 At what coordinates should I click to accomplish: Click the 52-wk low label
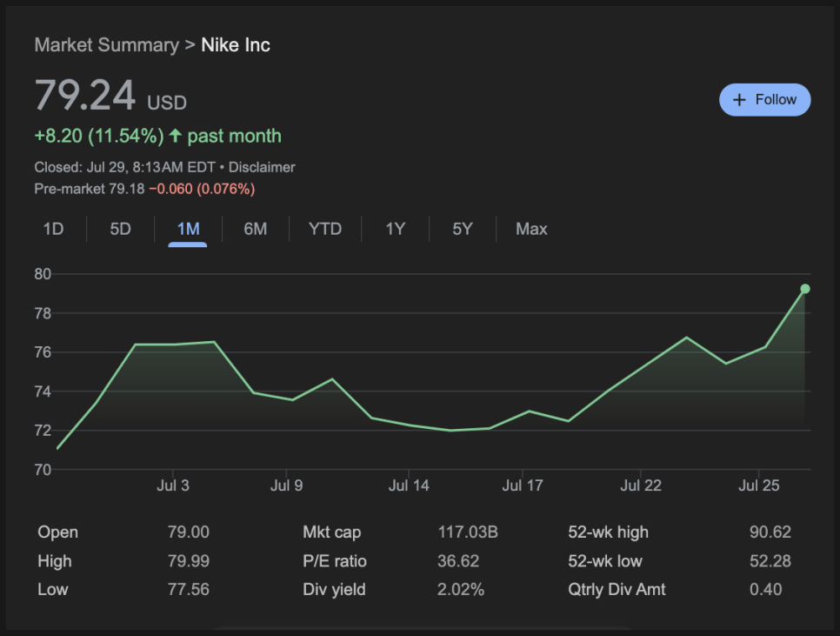(605, 561)
